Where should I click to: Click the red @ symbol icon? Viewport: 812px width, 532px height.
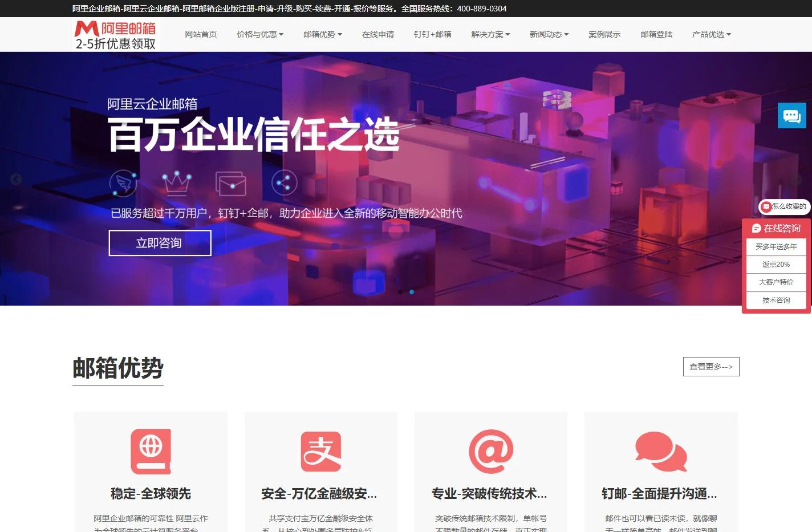(x=491, y=452)
